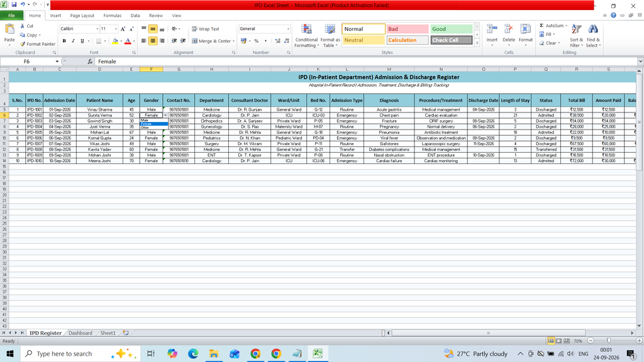Click Decrease Decimal icon

[x=286, y=41]
